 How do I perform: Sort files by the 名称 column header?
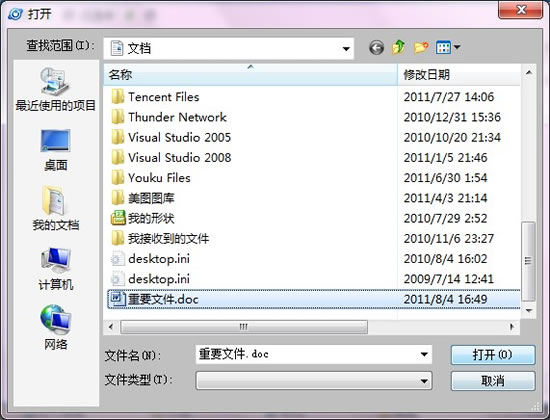click(250, 75)
